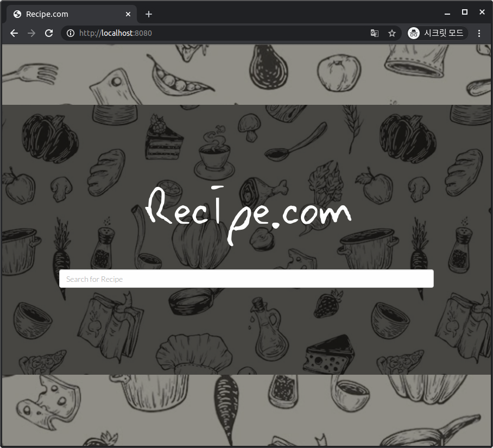
Task: Close the Recipe.com tab
Action: click(x=129, y=14)
